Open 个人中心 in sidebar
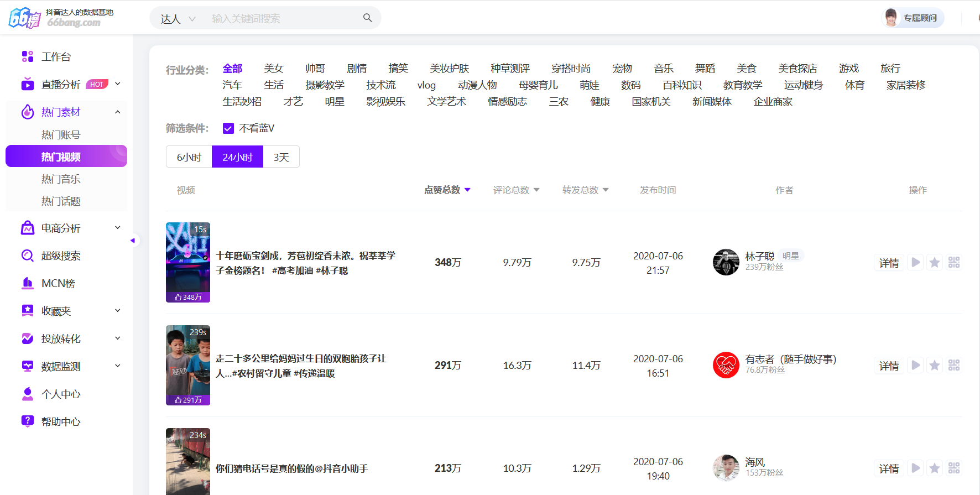Image resolution: width=980 pixels, height=495 pixels. pos(61,394)
